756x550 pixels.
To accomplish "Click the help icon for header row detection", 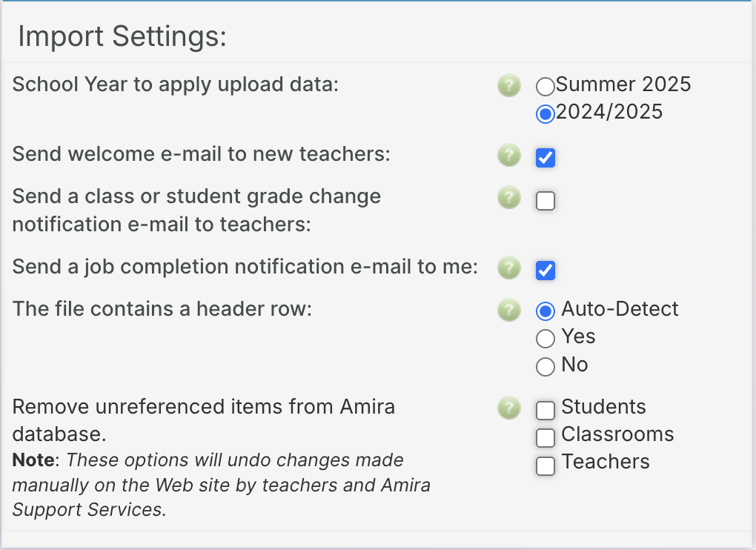I will (x=509, y=311).
